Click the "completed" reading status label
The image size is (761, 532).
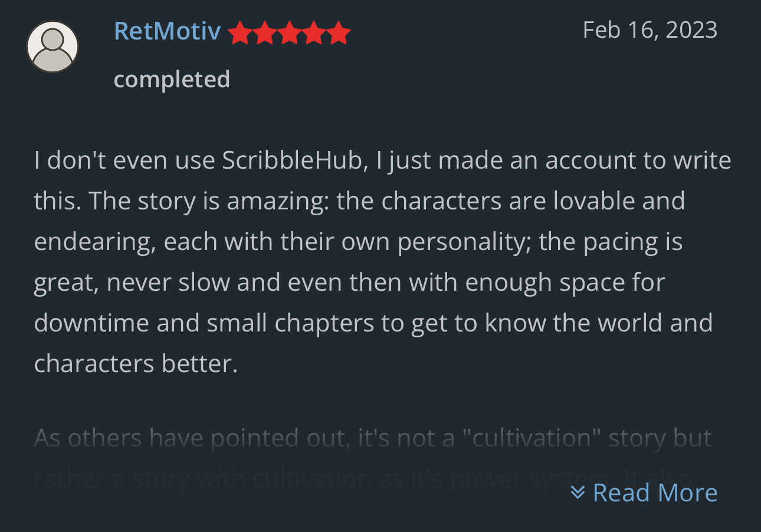pyautogui.click(x=172, y=80)
